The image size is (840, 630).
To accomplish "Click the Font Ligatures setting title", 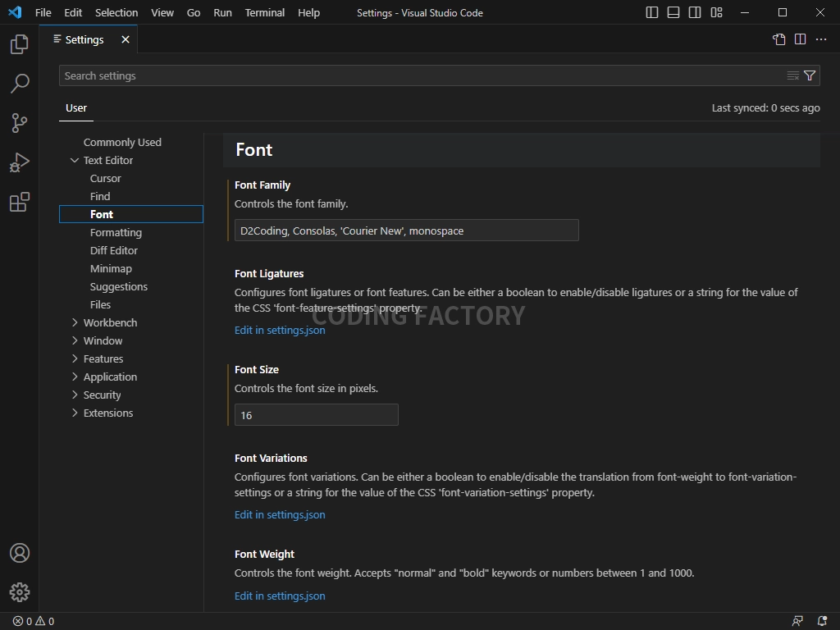I will tap(269, 274).
